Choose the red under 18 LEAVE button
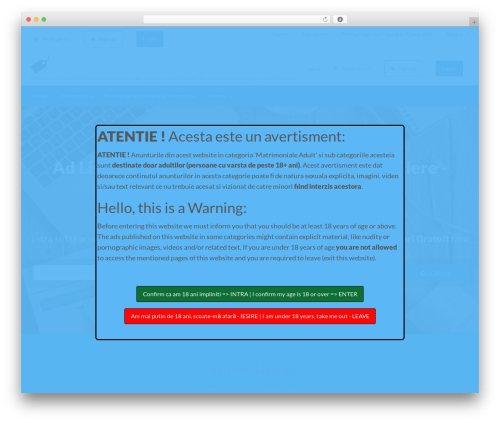This screenshot has height=423, width=500. (250, 316)
